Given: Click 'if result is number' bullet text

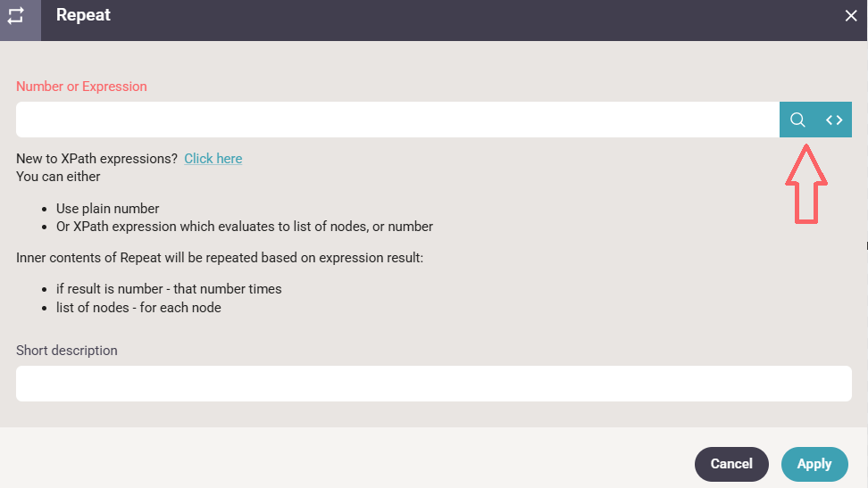Looking at the screenshot, I should pos(169,289).
